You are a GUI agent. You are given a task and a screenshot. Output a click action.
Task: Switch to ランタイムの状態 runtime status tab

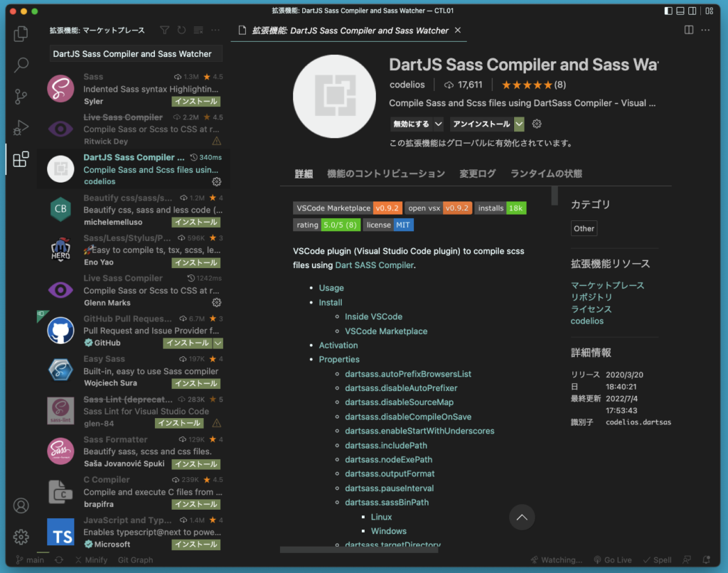pos(546,173)
